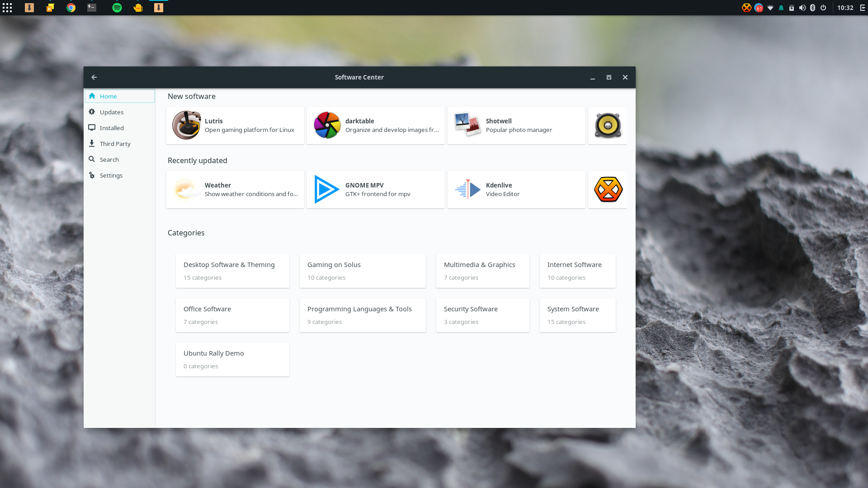This screenshot has height=488, width=868.
Task: Open the GNOME MPV app card
Action: coord(376,190)
